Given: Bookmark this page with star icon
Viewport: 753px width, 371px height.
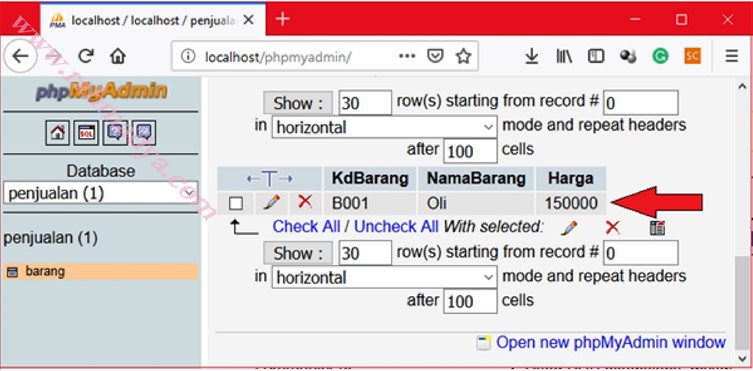Looking at the screenshot, I should (463, 57).
